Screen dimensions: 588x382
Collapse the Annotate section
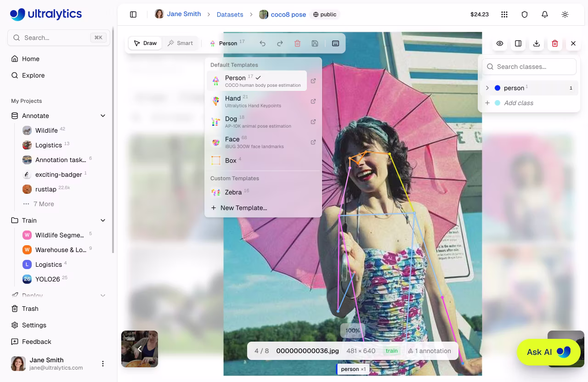coord(103,116)
